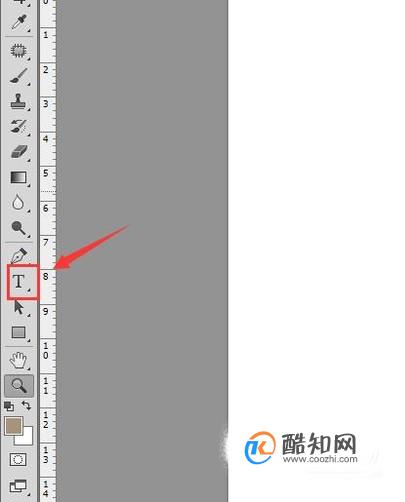The image size is (405, 502).
Task: Select the Horizontal Type tool
Action: pyautogui.click(x=19, y=282)
